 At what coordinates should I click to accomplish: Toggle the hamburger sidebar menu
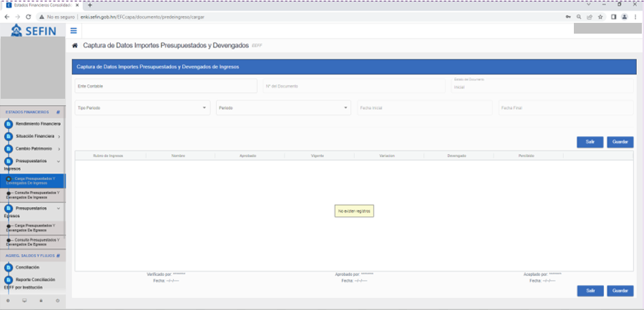[x=74, y=30]
